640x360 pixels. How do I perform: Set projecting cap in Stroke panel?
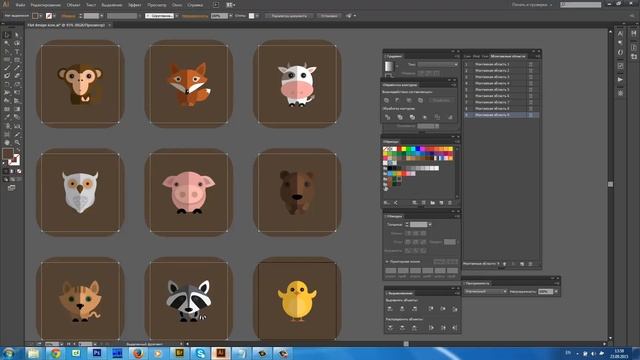click(x=423, y=233)
